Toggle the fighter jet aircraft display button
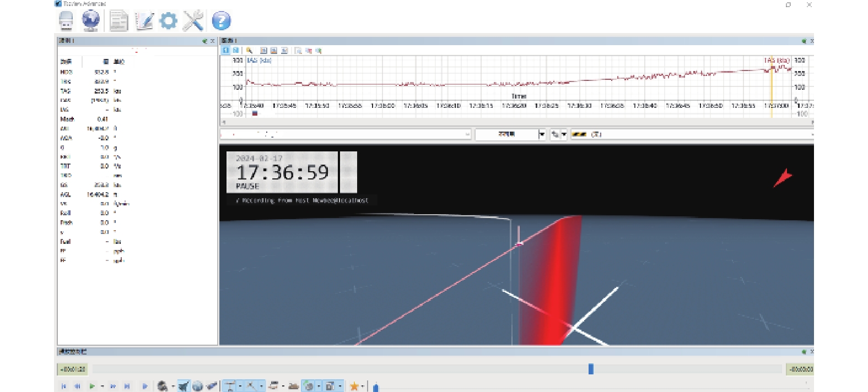868x392 pixels. (x=184, y=386)
